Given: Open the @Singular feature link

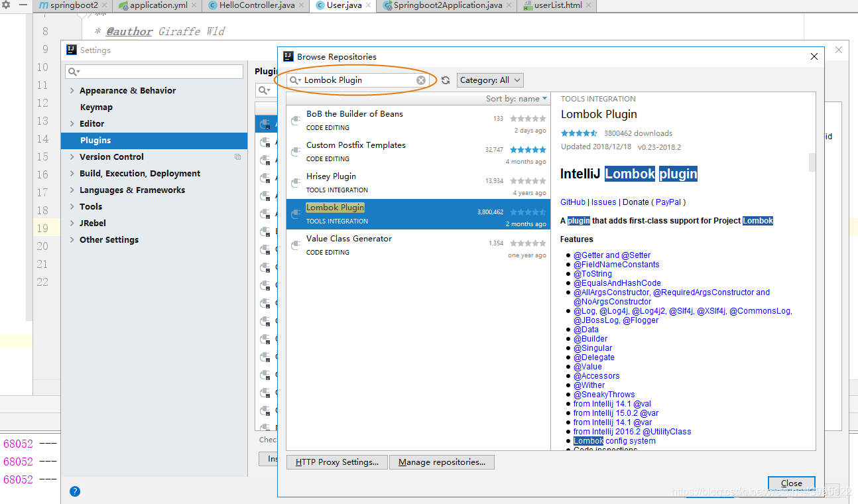Looking at the screenshot, I should [593, 348].
